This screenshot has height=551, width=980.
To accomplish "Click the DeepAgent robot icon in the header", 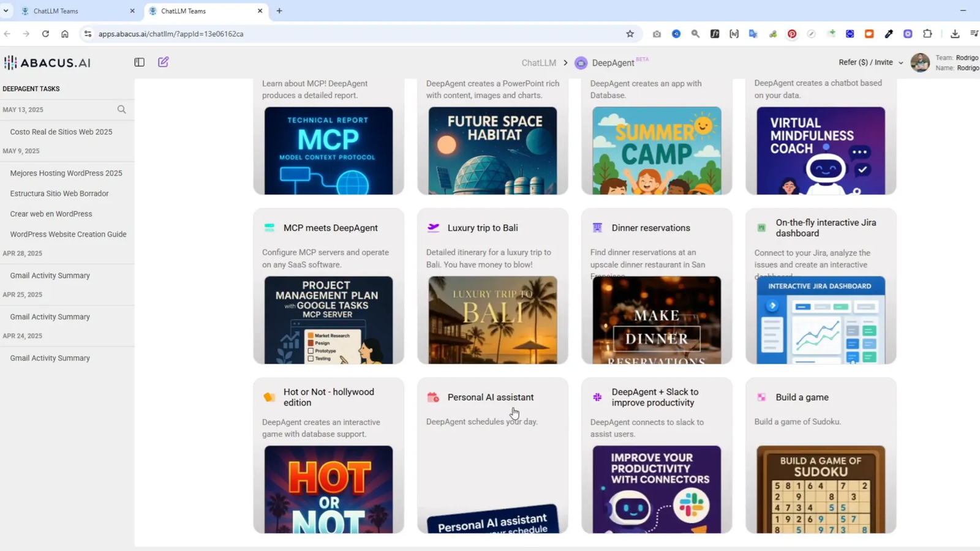I will [x=581, y=62].
